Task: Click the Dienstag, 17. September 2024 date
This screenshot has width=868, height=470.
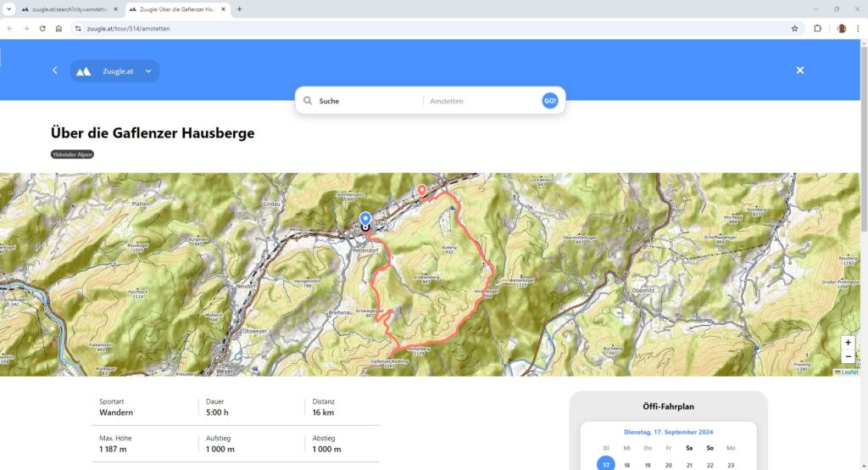Action: coord(668,432)
